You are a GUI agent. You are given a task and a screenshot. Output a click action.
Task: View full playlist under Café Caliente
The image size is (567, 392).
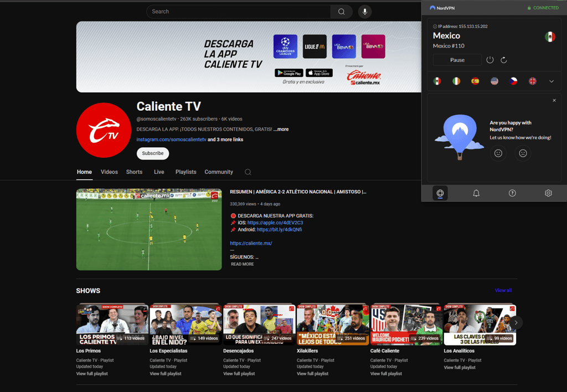(386, 374)
